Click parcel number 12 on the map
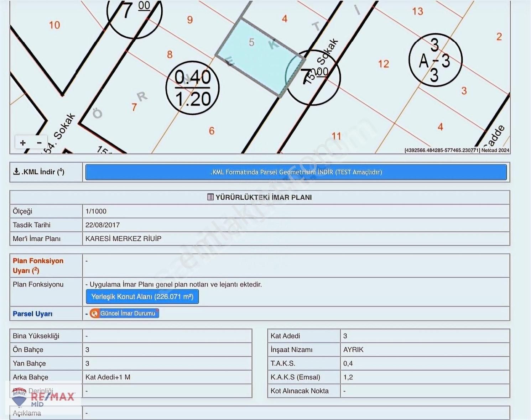 coord(384,64)
